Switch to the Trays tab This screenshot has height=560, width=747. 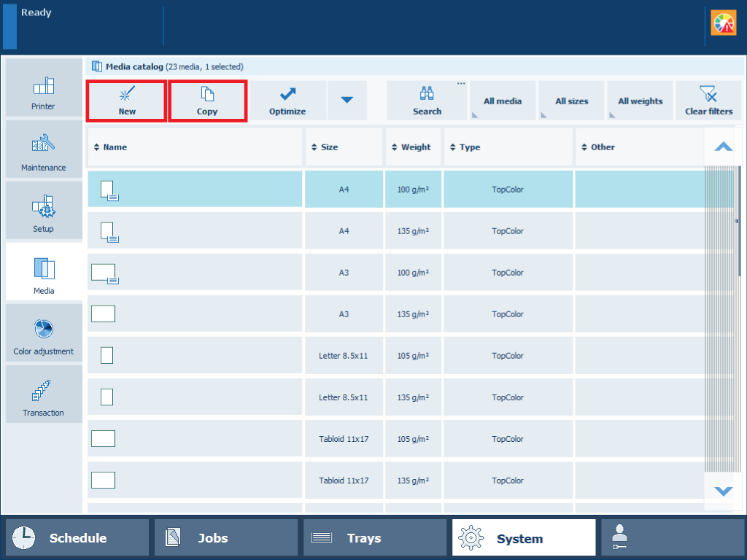tap(375, 538)
